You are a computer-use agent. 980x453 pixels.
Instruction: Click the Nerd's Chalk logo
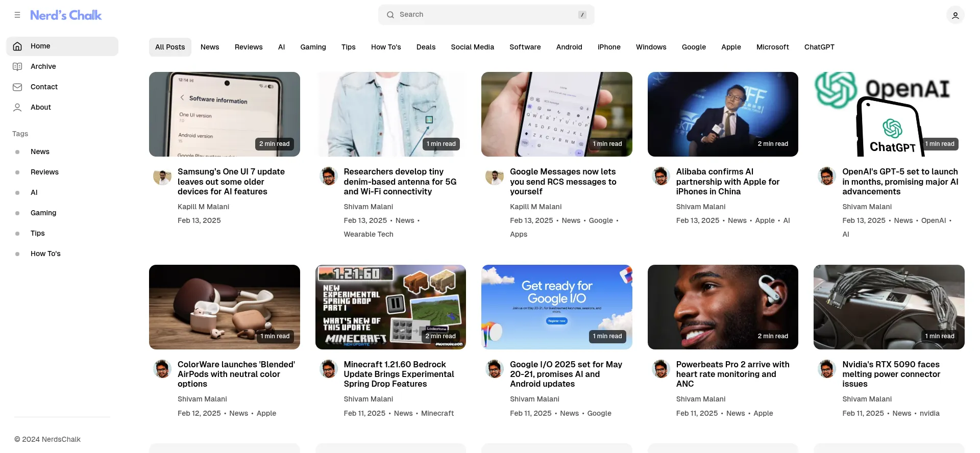pyautogui.click(x=66, y=15)
